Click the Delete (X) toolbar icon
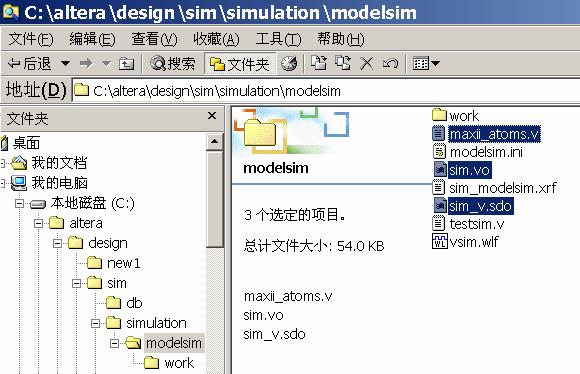The height and width of the screenshot is (374, 580). (367, 64)
